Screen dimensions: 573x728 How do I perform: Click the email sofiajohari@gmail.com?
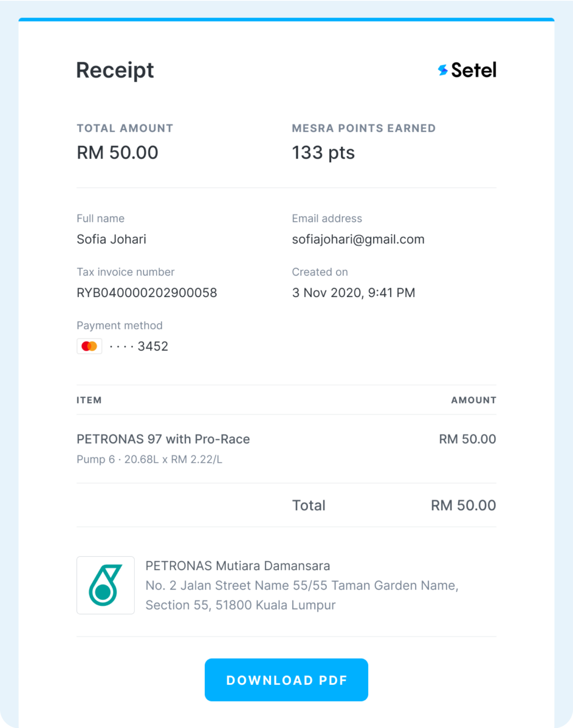pyautogui.click(x=358, y=239)
